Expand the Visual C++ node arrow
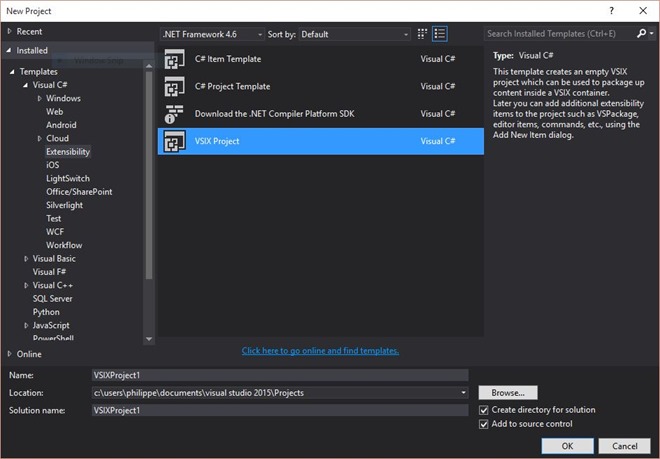The width and height of the screenshot is (660, 459). (x=26, y=286)
